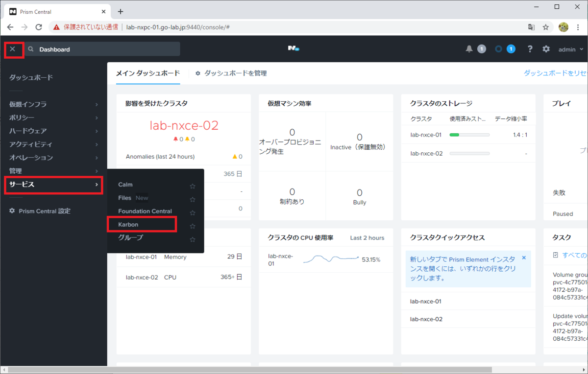This screenshot has height=374, width=588.
Task: Click the browser translate page icon
Action: click(531, 27)
